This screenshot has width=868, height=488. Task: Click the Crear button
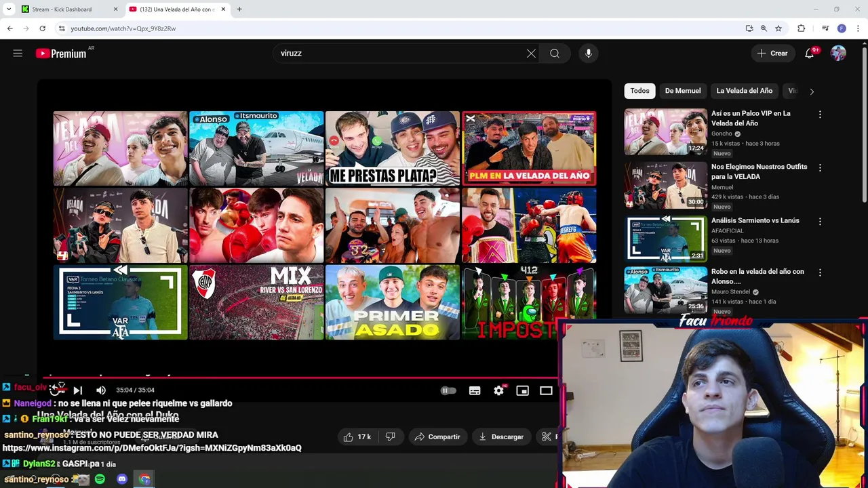point(772,54)
